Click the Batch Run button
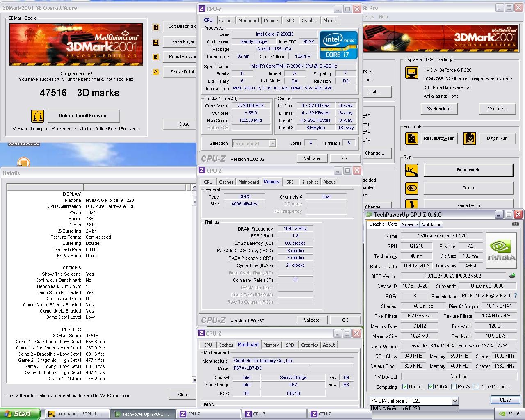The width and height of the screenshot is (525, 420). (497, 139)
